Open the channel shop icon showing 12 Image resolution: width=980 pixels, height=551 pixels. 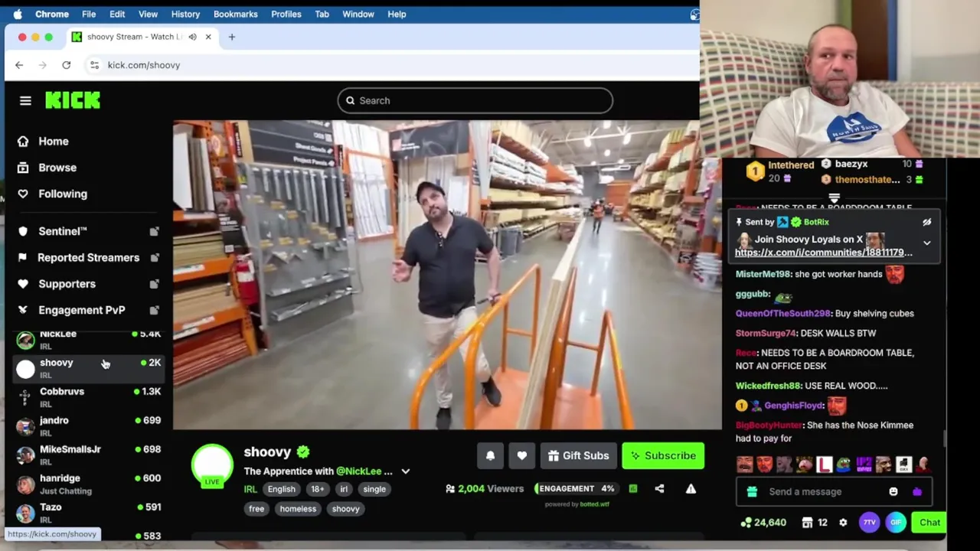(814, 523)
